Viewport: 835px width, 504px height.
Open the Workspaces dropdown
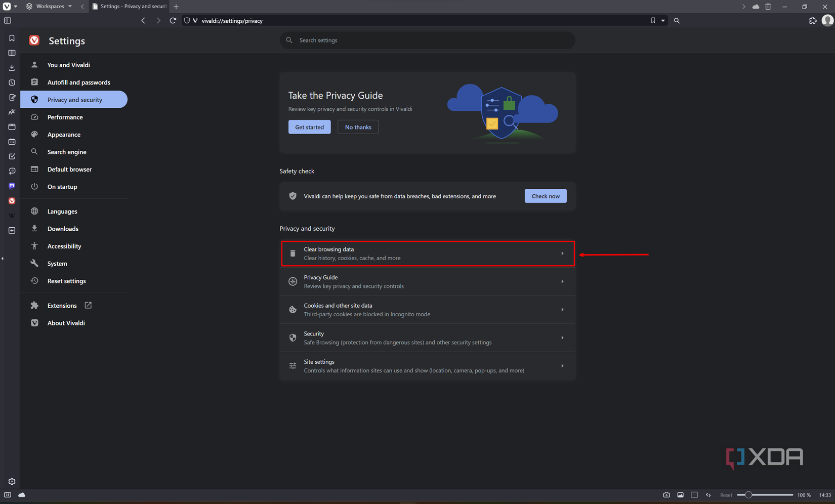[49, 7]
